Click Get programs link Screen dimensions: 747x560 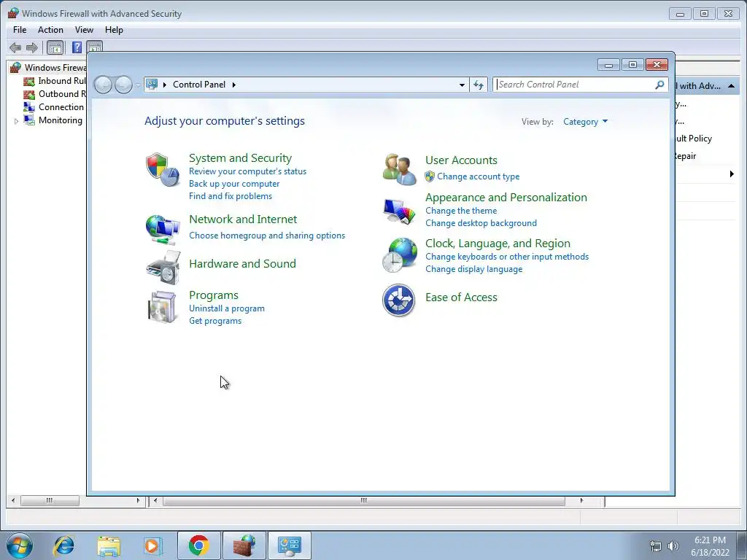(215, 321)
